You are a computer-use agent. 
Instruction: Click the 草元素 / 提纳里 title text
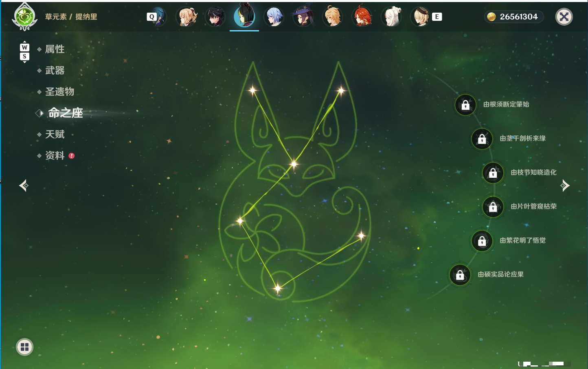pos(71,17)
